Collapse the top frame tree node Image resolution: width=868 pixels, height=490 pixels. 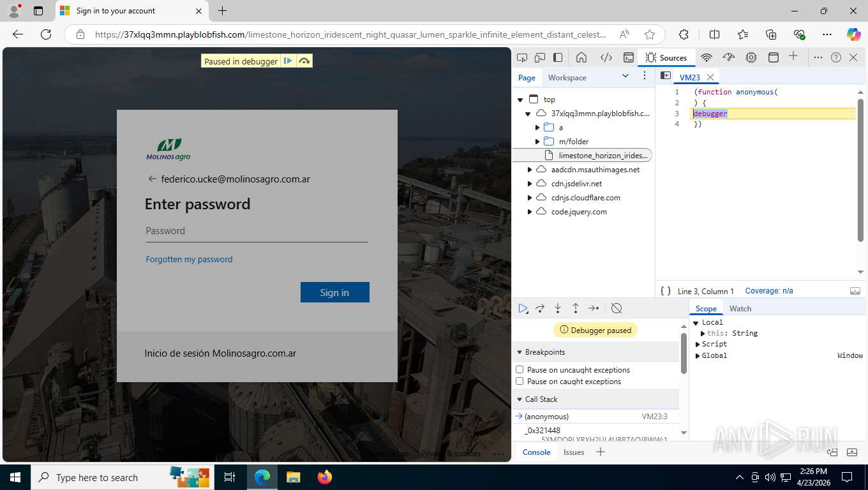[x=520, y=100]
